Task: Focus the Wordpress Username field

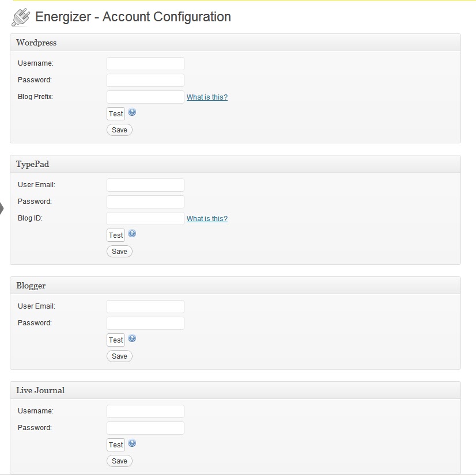Action: (x=145, y=64)
